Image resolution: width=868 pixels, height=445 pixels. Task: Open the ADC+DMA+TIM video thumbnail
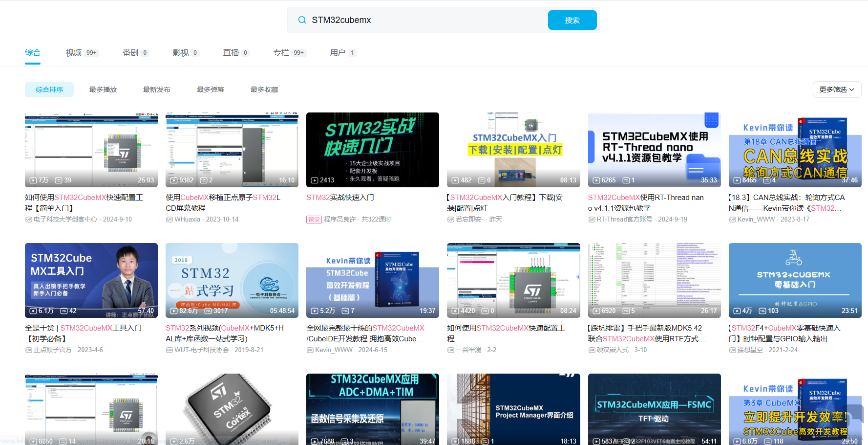(x=373, y=409)
